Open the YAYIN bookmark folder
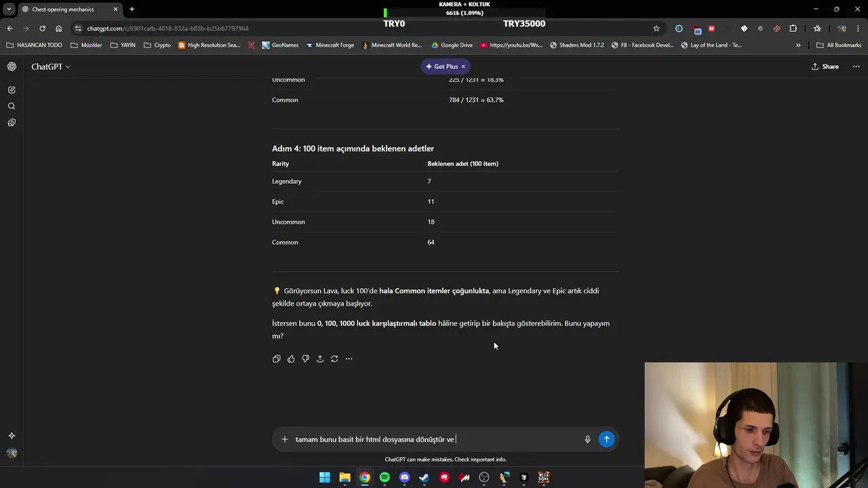 123,45
